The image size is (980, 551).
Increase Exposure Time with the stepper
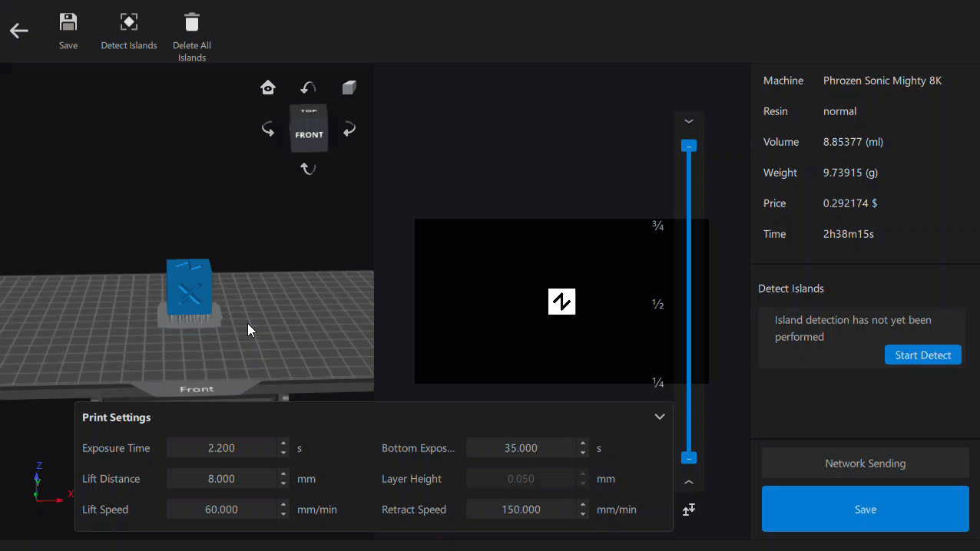[284, 444]
